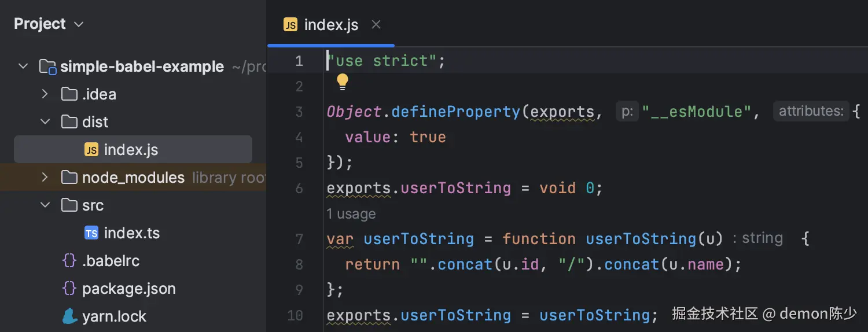Click the "return" keyword on line 8

pos(373,264)
